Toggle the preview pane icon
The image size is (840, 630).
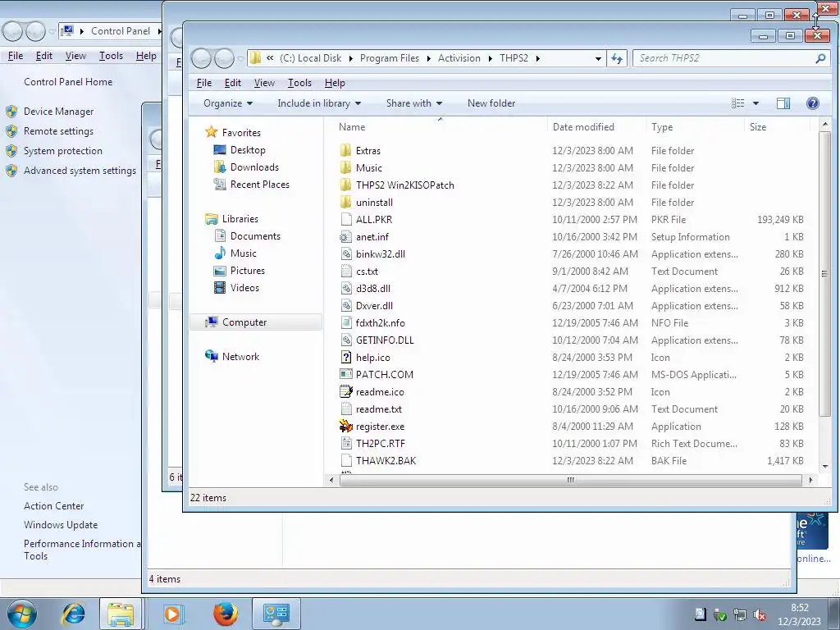click(783, 103)
